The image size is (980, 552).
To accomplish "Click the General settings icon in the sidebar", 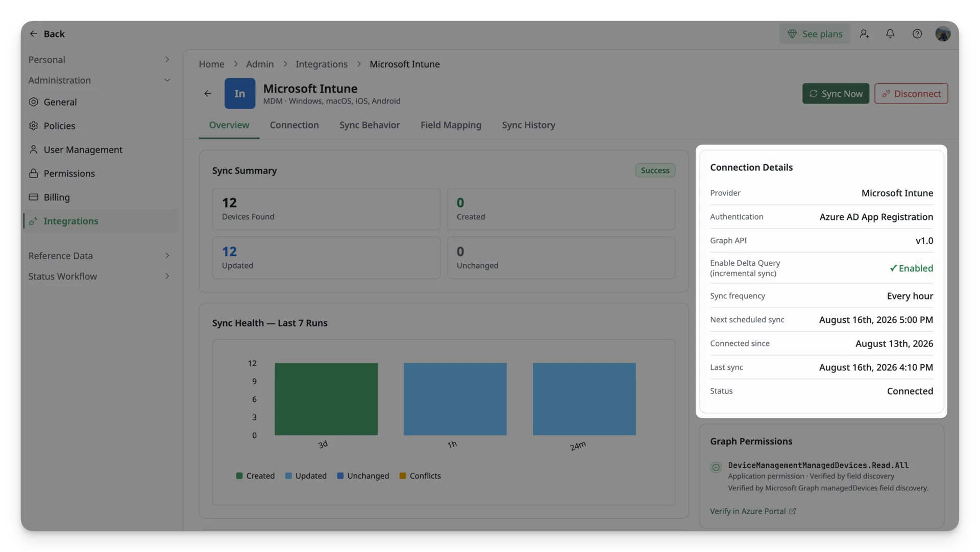I will click(34, 102).
